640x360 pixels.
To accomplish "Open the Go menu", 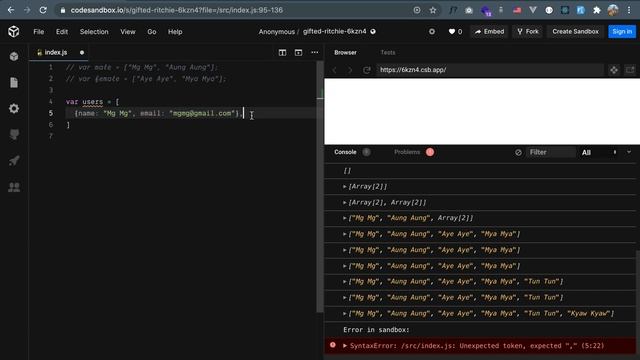I will 152,31.
